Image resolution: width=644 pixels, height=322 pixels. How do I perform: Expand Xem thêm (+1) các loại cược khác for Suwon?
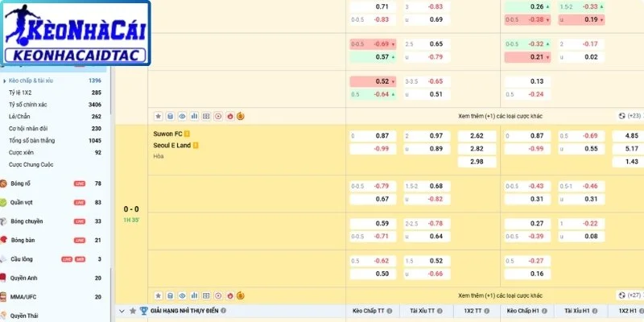pyautogui.click(x=500, y=295)
